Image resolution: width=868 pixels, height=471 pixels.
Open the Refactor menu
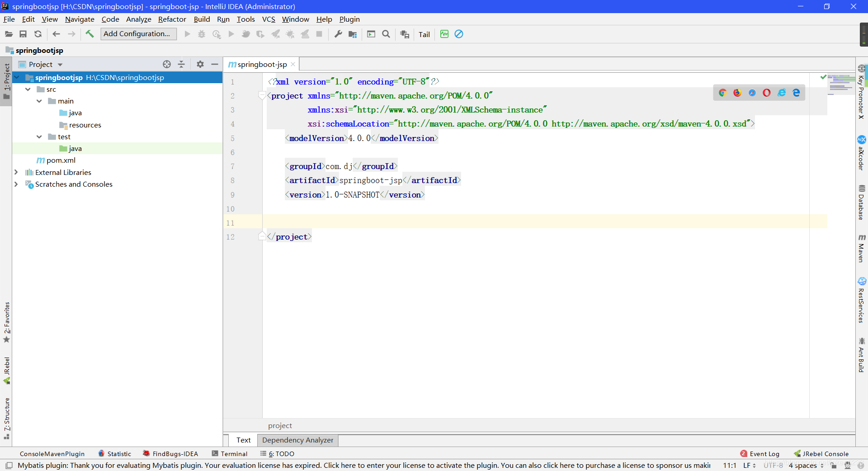click(172, 19)
